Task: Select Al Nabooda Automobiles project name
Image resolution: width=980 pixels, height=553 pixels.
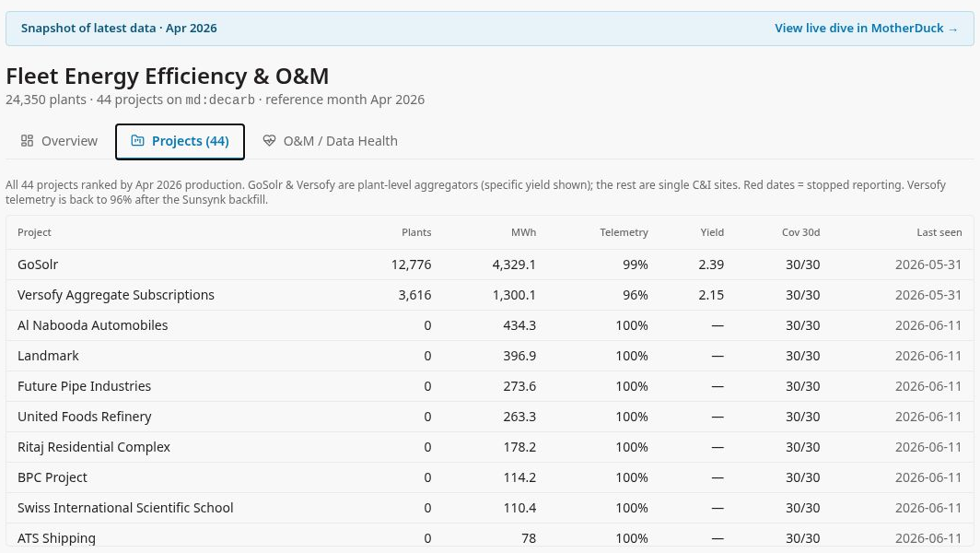Action: click(x=92, y=325)
